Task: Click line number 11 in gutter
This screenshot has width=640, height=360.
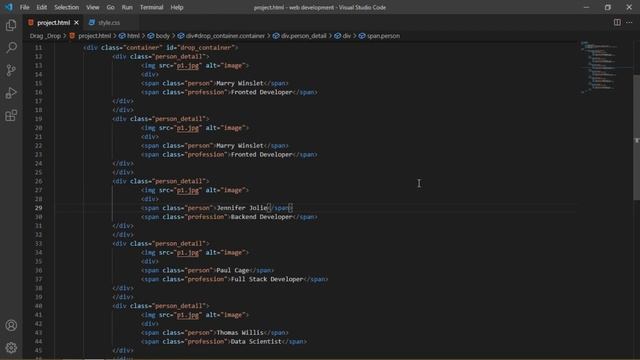Action: (x=38, y=48)
